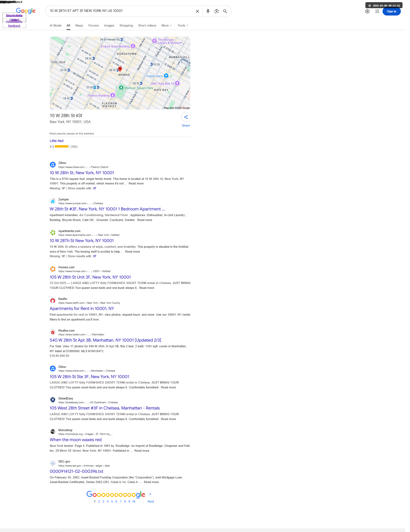Screen dimensions: 410x532
Task: Open Zumper W 28th St #3F result
Action: 107,209
